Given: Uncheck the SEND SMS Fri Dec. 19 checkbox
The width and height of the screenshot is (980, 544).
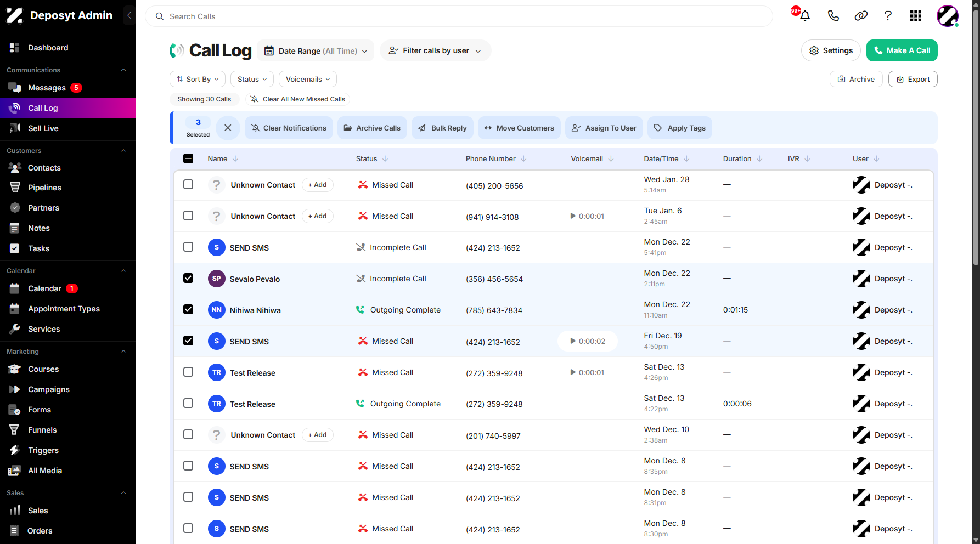Looking at the screenshot, I should click(x=188, y=341).
